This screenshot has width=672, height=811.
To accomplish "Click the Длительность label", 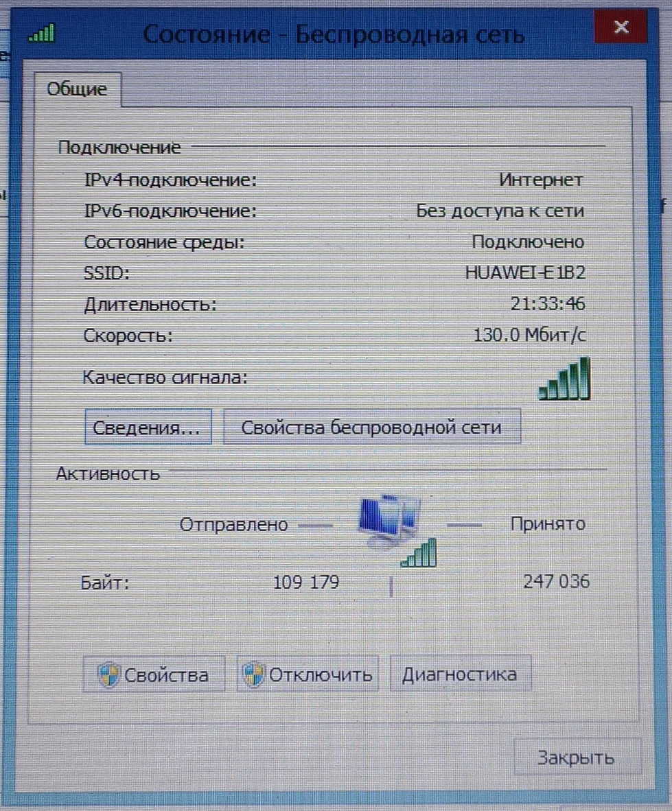I will pos(150,304).
